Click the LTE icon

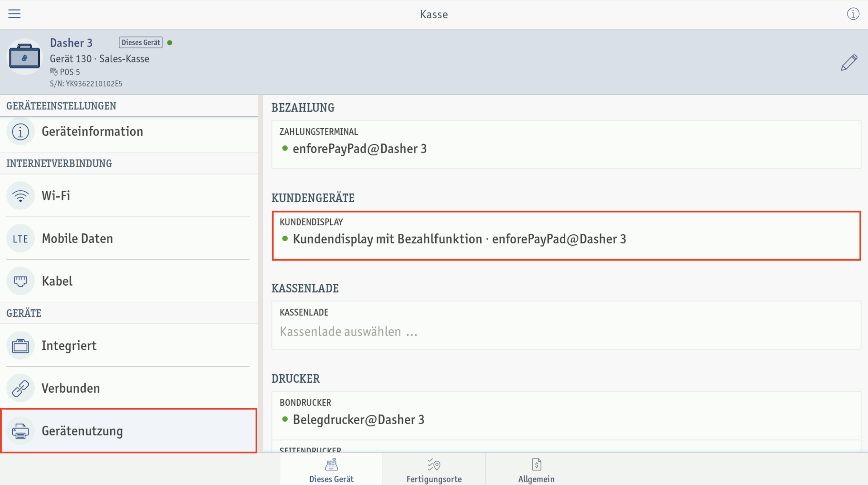pos(21,238)
